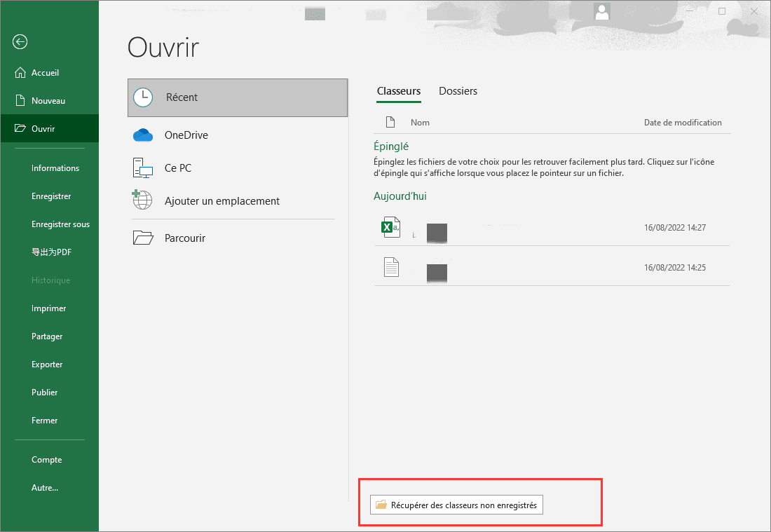Screen dimensions: 771x532
Task: Open the Informations menu item
Action: tap(55, 168)
